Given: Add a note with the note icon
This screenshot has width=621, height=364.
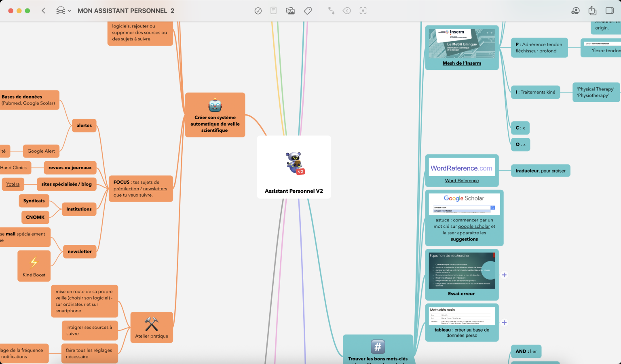Looking at the screenshot, I should [274, 11].
